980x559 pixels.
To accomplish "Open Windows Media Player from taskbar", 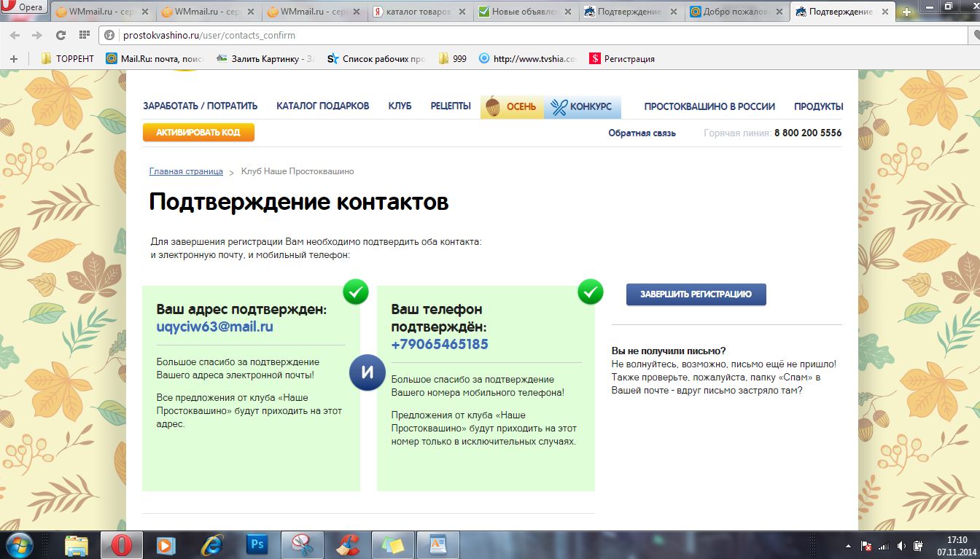I will pos(166,544).
